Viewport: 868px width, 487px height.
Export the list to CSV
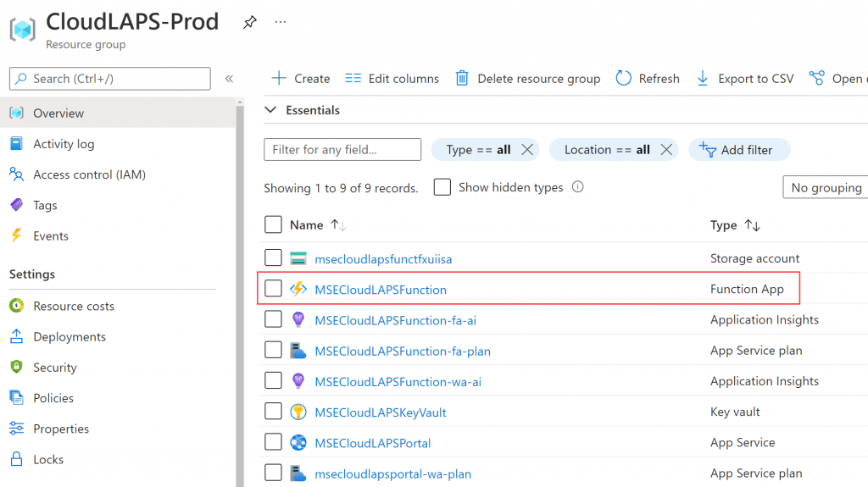[x=744, y=79]
